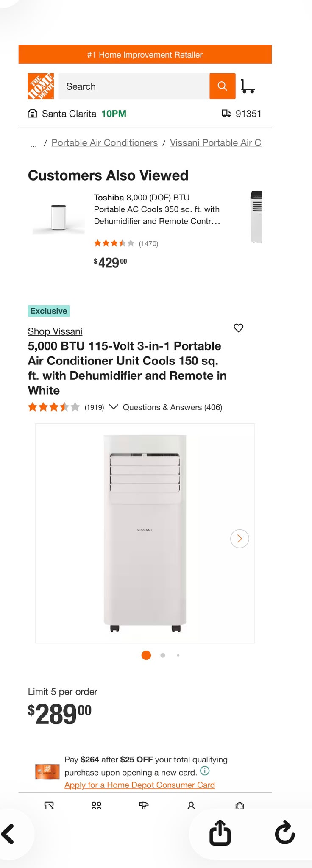Tap the store icon beside Santa Clarita
This screenshot has width=312, height=868.
tap(33, 114)
